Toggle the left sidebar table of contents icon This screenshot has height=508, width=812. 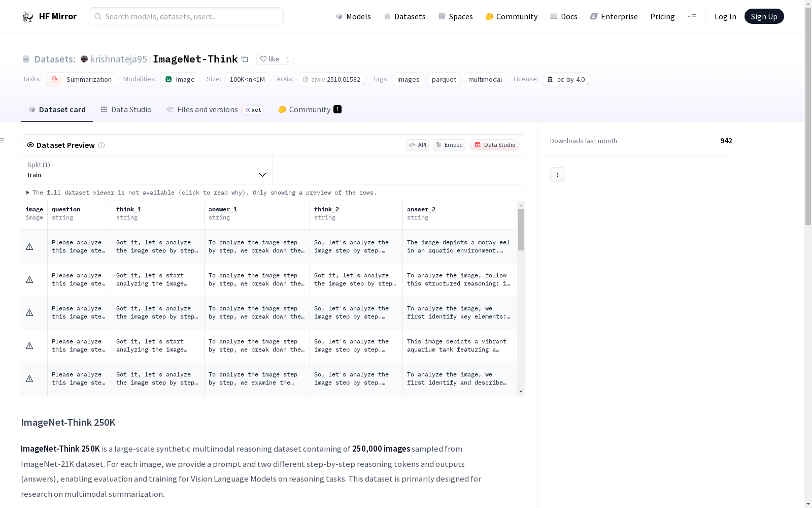[x=3, y=140]
